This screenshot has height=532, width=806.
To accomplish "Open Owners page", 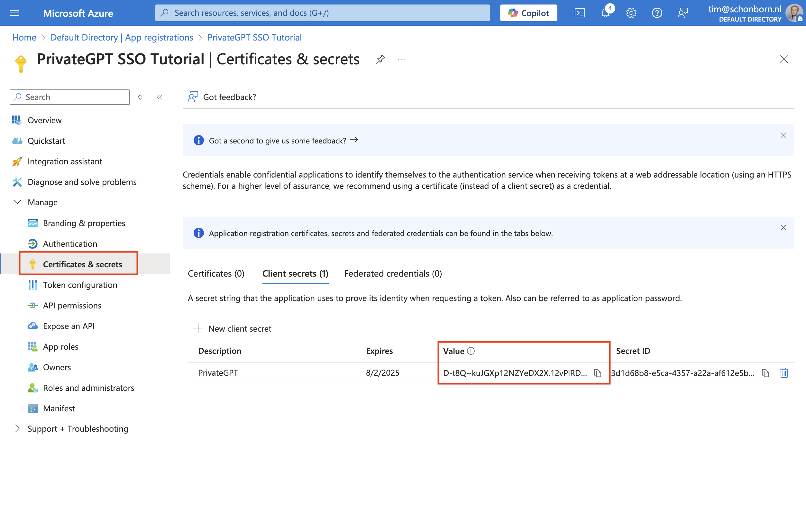I will pyautogui.click(x=57, y=367).
